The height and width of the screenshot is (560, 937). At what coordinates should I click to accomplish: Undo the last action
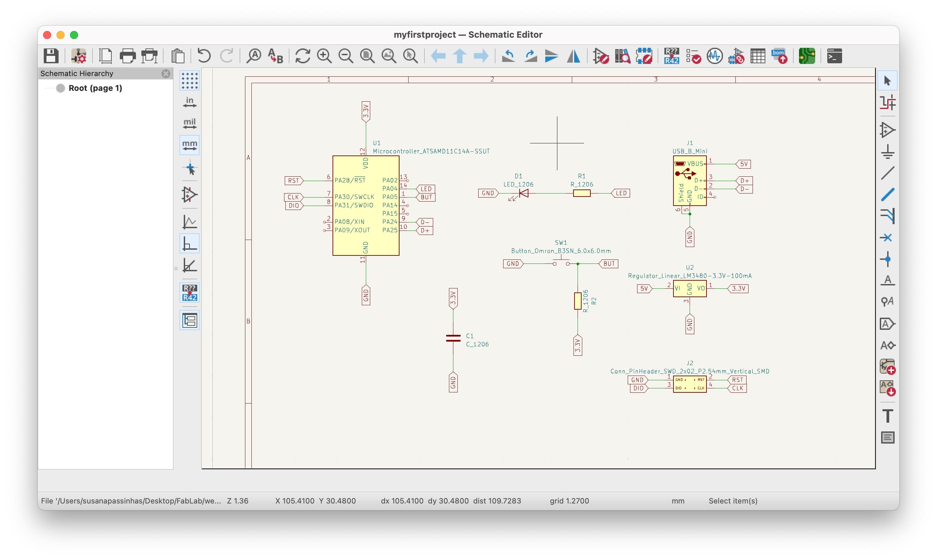pos(204,56)
